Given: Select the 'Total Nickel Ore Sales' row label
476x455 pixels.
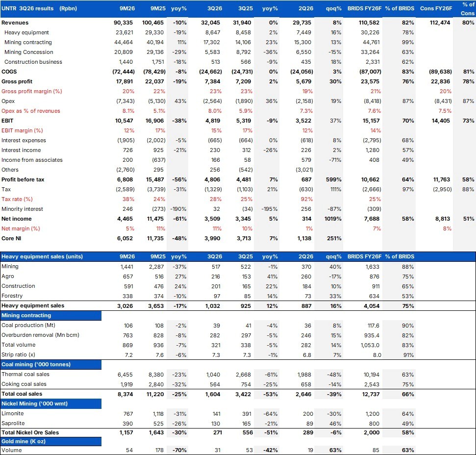Looking at the screenshot, I should coord(30,432).
